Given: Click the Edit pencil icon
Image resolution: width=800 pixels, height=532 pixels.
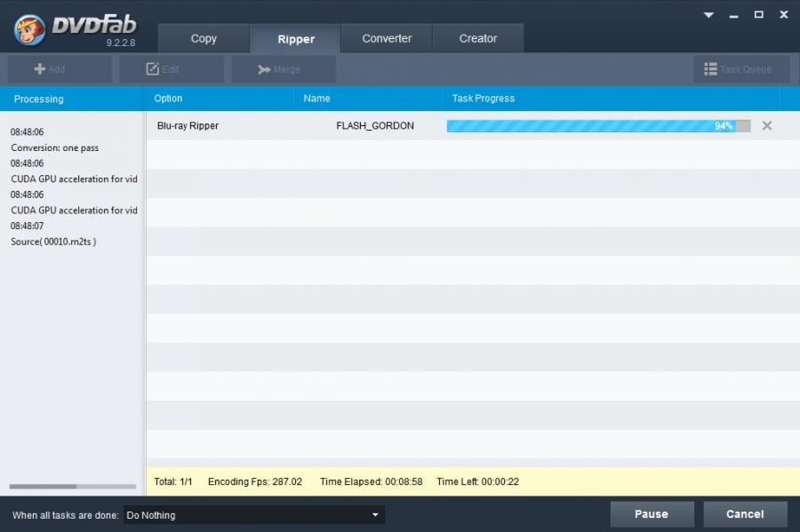Looking at the screenshot, I should [153, 68].
